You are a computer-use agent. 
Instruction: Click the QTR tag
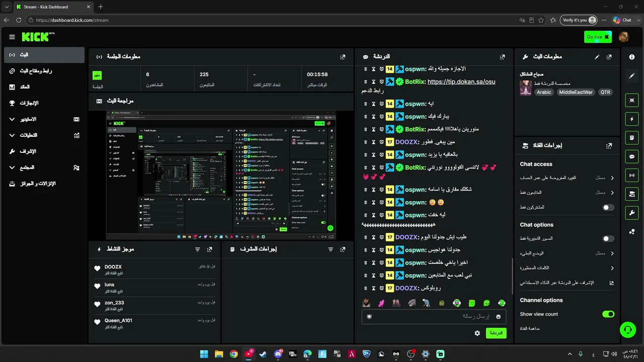(x=605, y=93)
